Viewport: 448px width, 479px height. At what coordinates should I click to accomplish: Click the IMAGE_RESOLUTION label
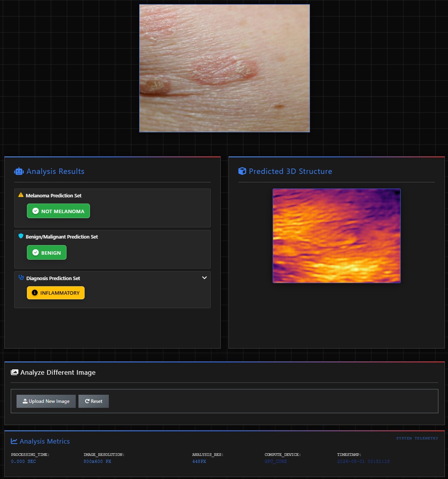(x=104, y=454)
